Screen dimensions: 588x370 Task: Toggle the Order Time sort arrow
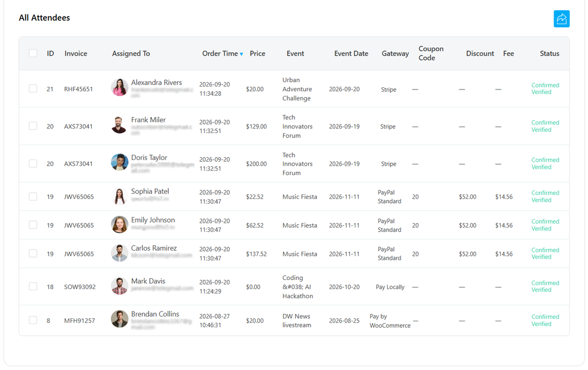coord(242,54)
